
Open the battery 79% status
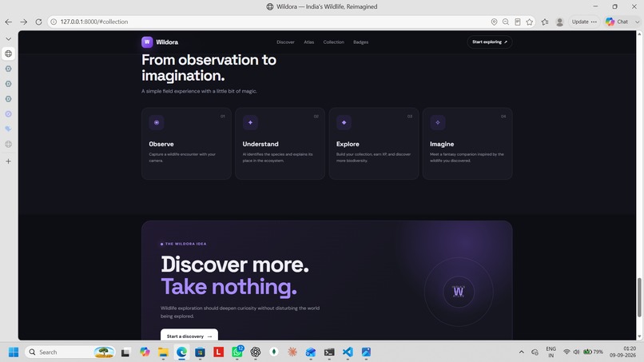point(593,352)
